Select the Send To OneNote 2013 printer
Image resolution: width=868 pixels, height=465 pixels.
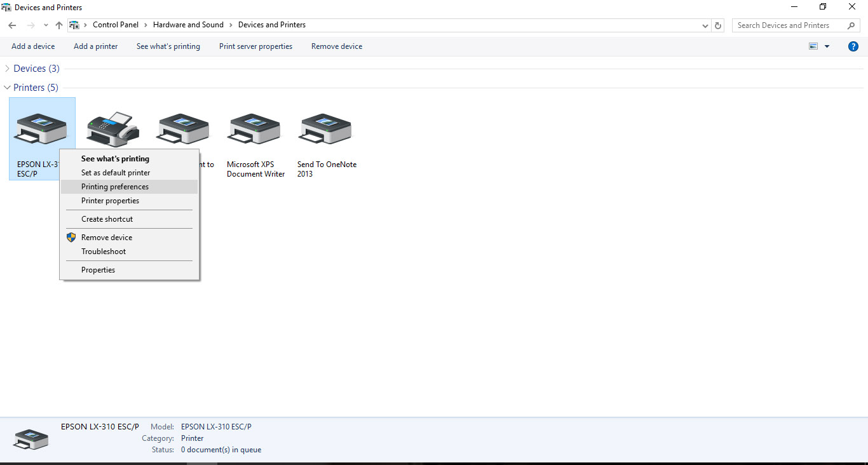pyautogui.click(x=325, y=129)
